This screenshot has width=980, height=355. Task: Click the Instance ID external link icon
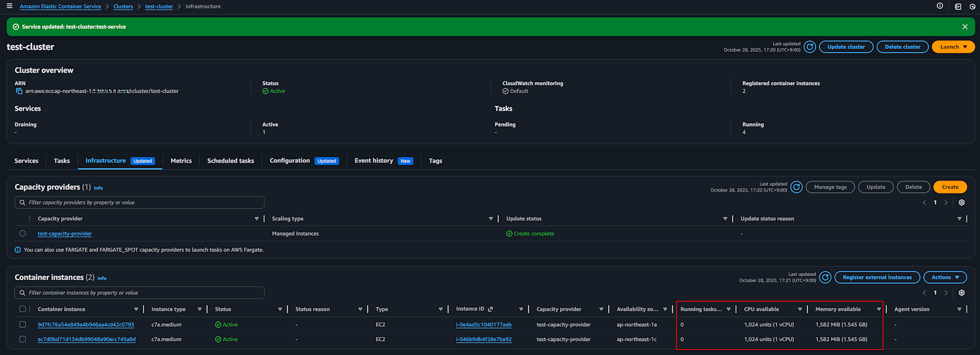pos(490,309)
